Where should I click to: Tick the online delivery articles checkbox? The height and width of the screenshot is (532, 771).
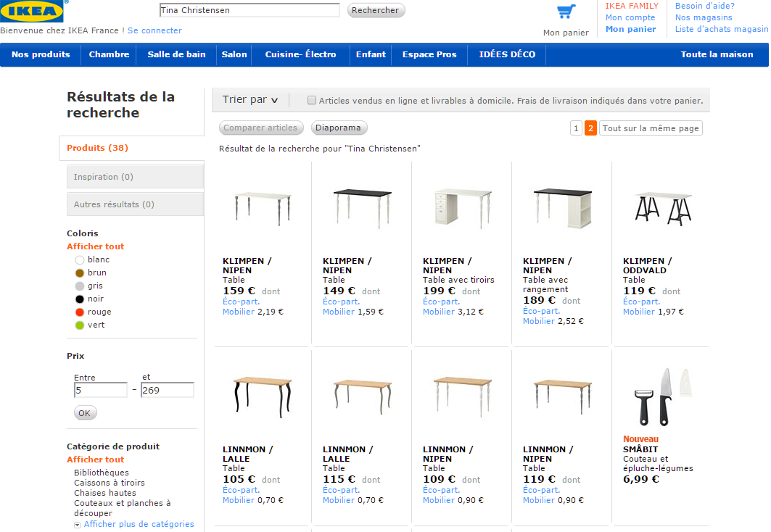click(312, 100)
